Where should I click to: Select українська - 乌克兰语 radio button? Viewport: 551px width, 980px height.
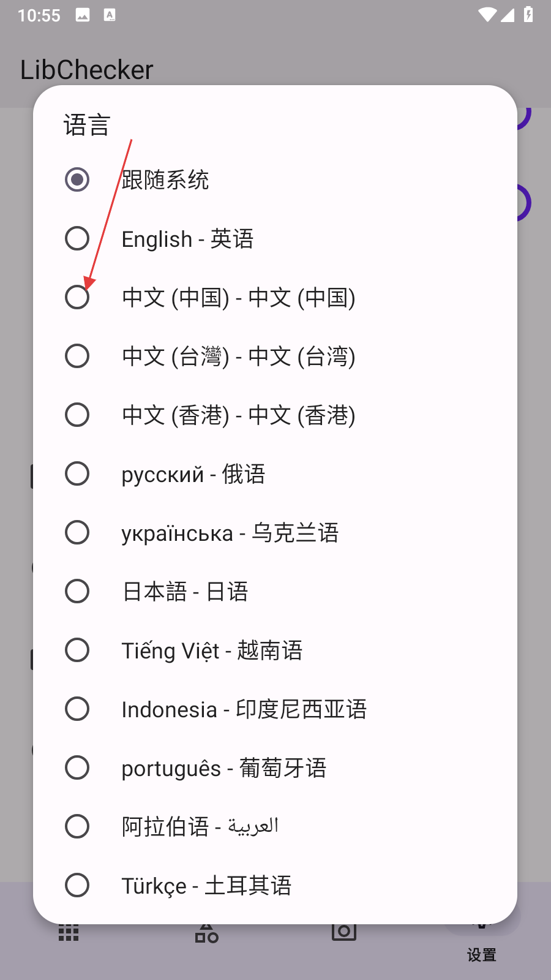click(x=77, y=532)
